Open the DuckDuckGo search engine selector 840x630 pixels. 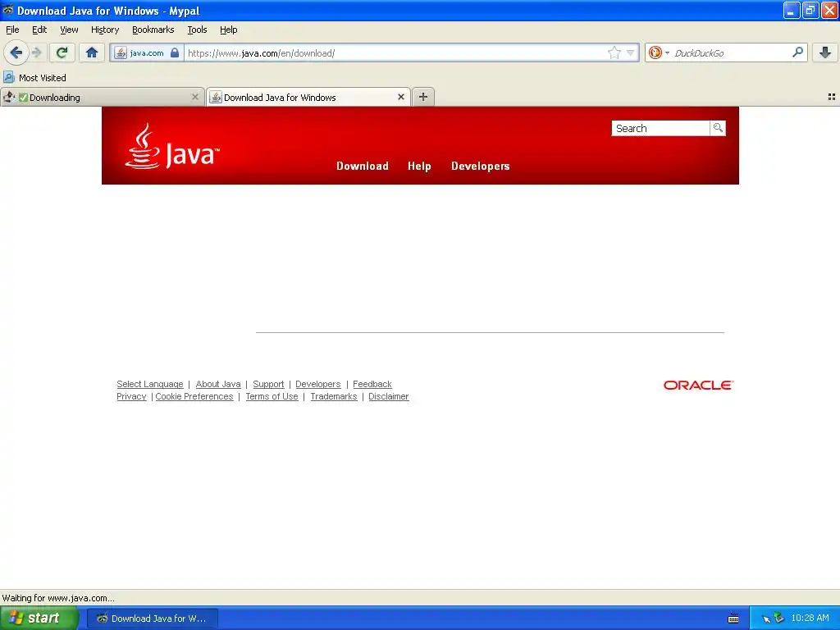tap(659, 52)
